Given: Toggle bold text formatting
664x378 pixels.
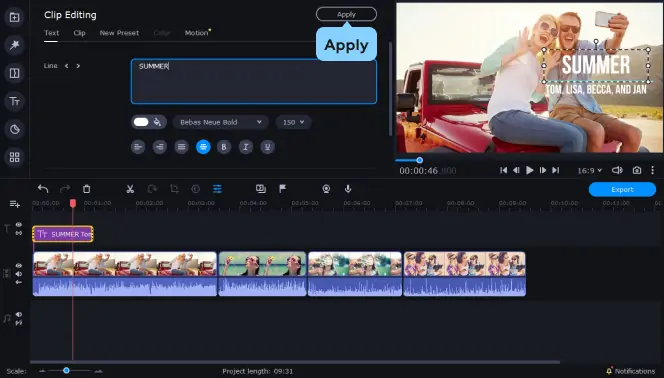Looking at the screenshot, I should [x=224, y=147].
